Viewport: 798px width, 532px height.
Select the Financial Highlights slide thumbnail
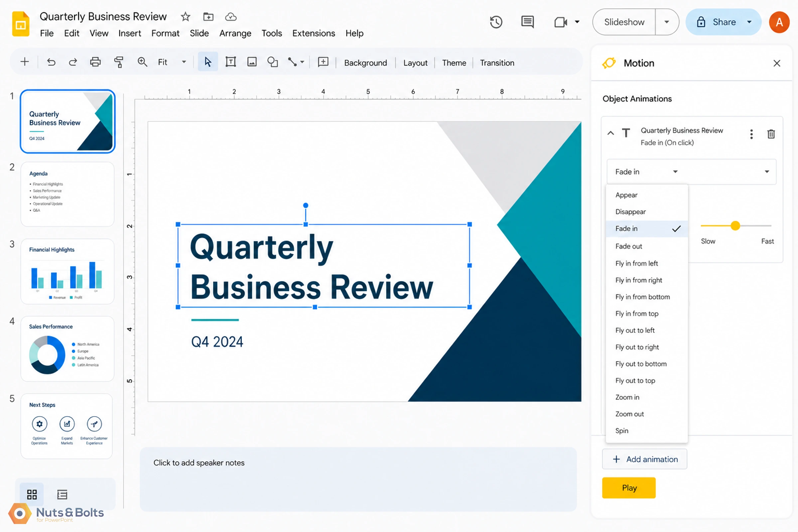(x=67, y=271)
